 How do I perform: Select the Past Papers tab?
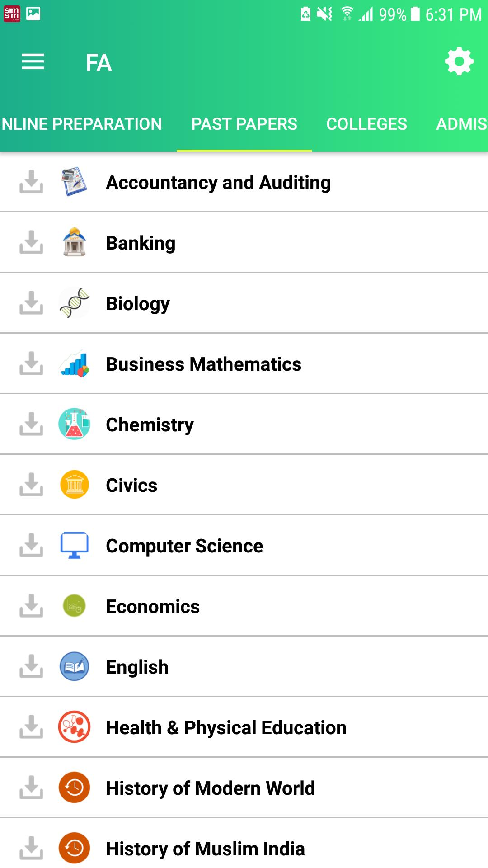coord(244,124)
